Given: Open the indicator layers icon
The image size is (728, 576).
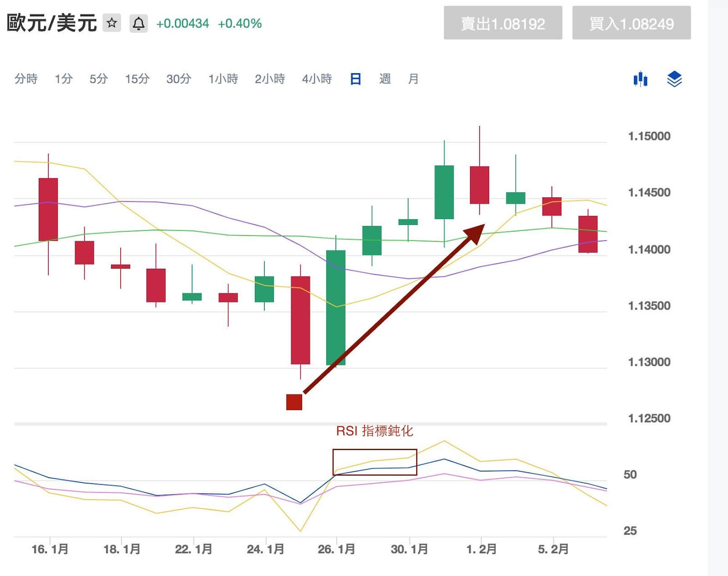Looking at the screenshot, I should [674, 79].
